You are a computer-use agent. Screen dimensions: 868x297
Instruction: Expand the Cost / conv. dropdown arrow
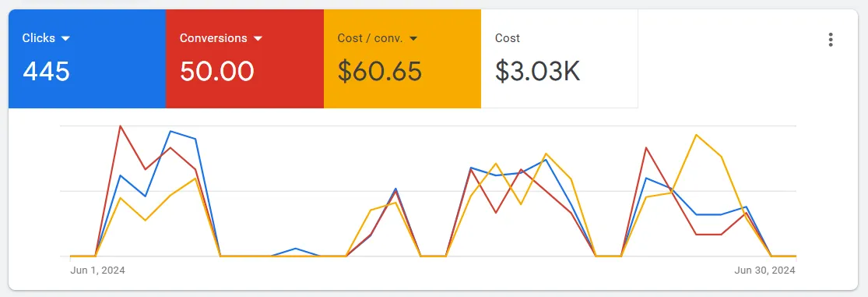tap(413, 38)
